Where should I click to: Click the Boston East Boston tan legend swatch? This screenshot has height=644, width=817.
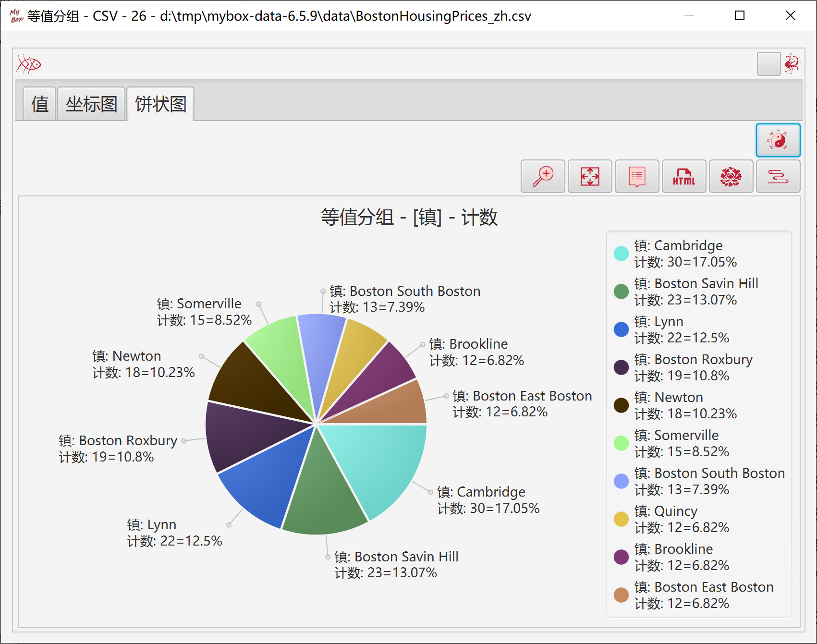coord(621,595)
